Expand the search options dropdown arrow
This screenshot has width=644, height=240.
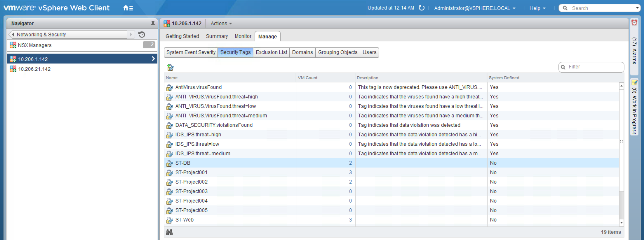(x=638, y=8)
